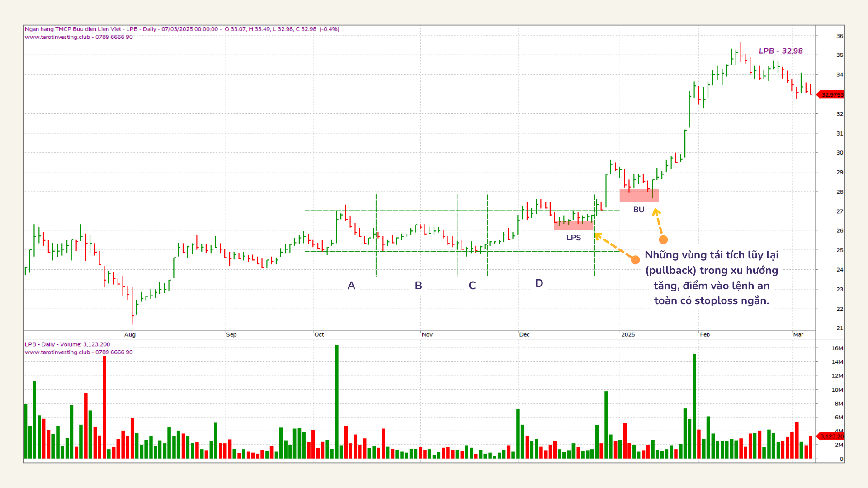Click phase label B

point(418,286)
